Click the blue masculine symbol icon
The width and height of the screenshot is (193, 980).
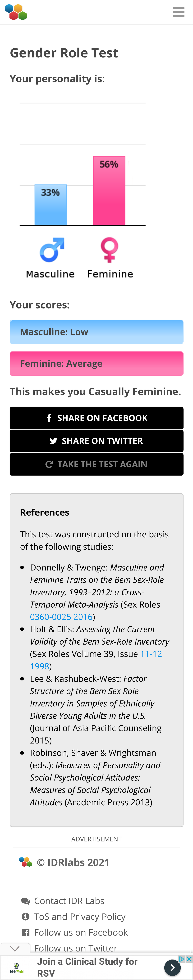tap(52, 250)
